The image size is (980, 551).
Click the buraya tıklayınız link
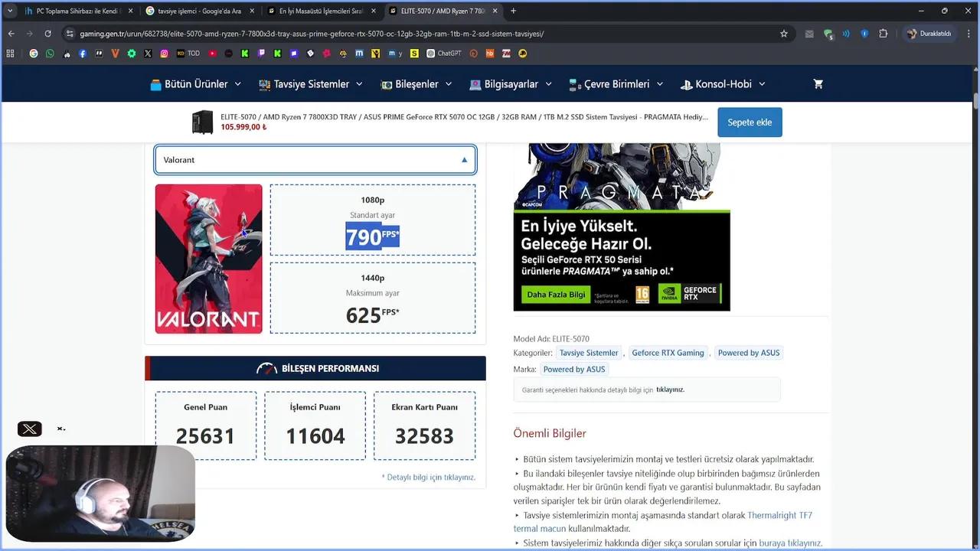point(790,543)
